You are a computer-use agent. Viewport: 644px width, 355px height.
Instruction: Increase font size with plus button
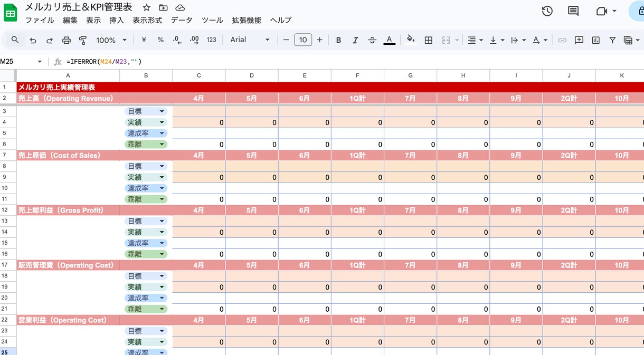pyautogui.click(x=319, y=40)
